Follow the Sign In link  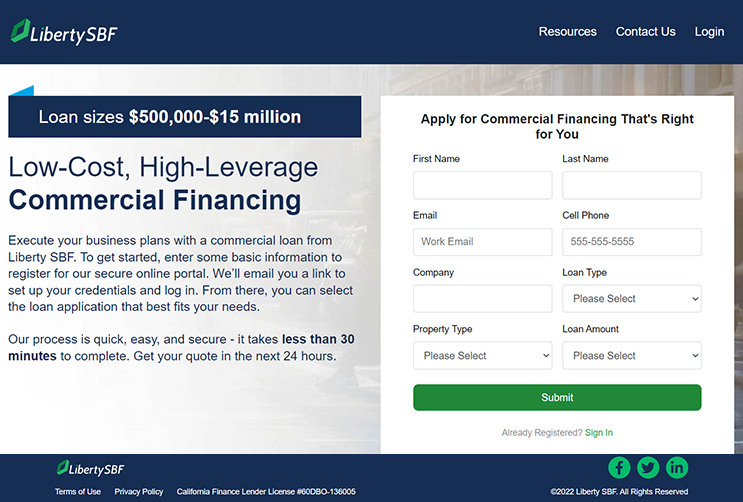coord(598,432)
